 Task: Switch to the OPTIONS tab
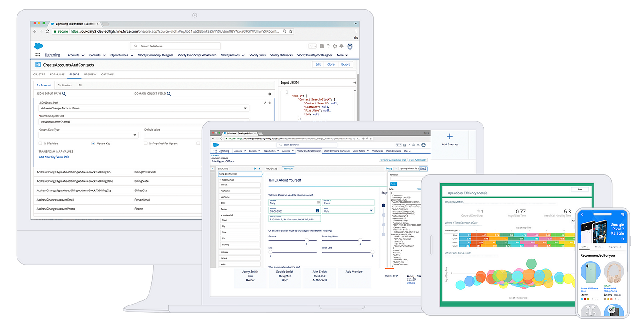click(x=107, y=74)
